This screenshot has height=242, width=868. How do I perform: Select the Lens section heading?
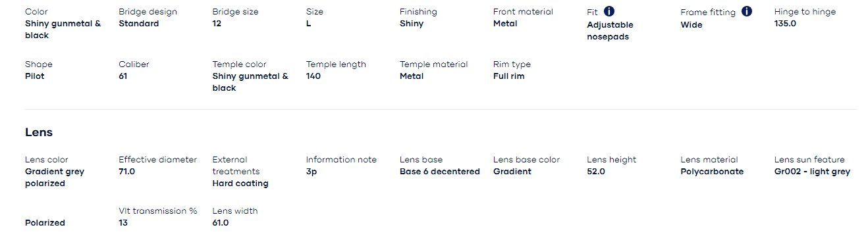pyautogui.click(x=39, y=132)
